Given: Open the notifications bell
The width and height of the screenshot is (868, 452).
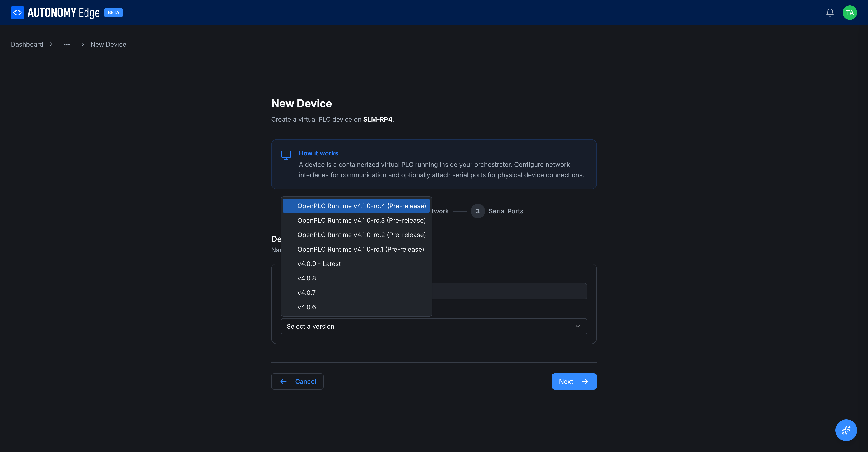Looking at the screenshot, I should (830, 12).
